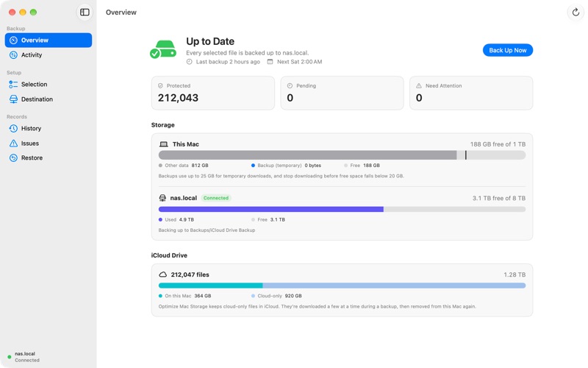Click the Overview gauge icon

pos(13,40)
